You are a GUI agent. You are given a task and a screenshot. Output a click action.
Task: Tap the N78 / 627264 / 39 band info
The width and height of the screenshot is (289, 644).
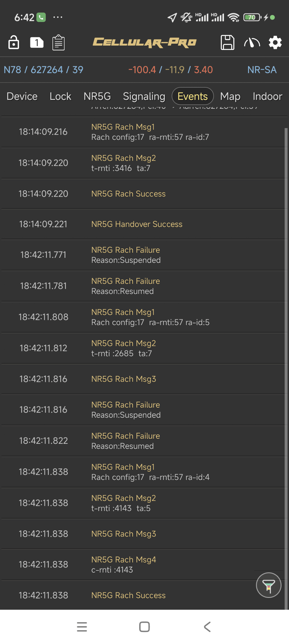[43, 70]
